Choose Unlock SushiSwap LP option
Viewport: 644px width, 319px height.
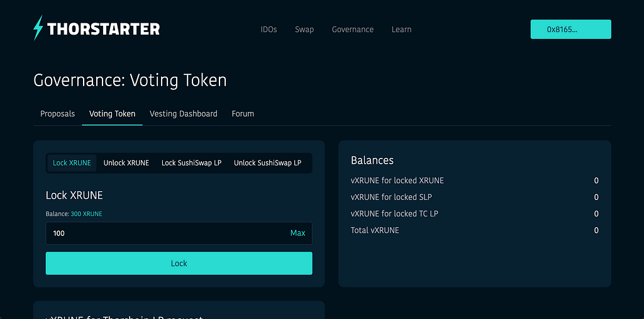click(267, 163)
